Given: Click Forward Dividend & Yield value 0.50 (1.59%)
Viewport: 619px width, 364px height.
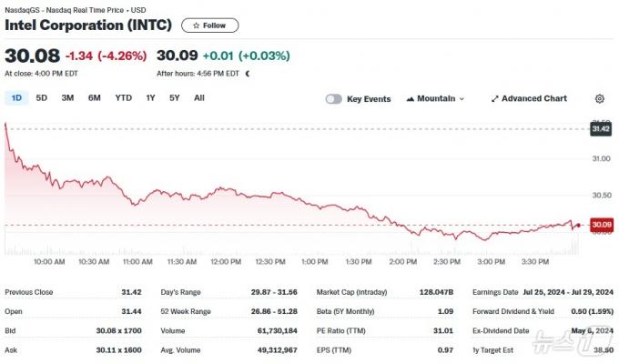Looking at the screenshot, I should [x=593, y=311].
